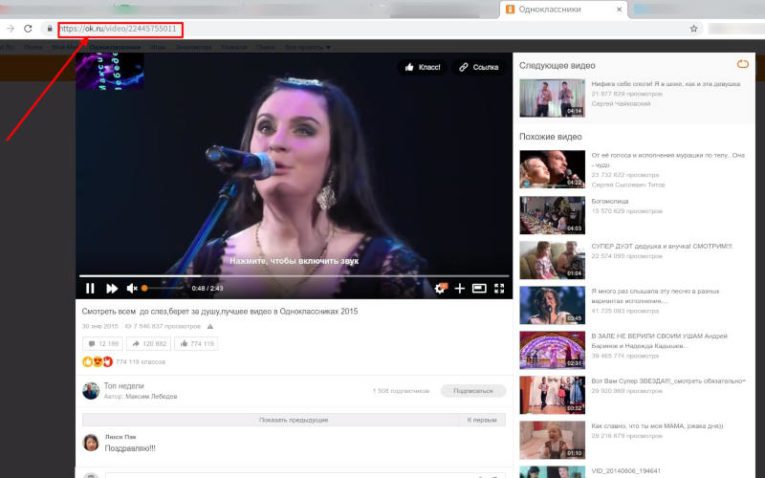Click the Класс! button on the video

pyautogui.click(x=423, y=67)
